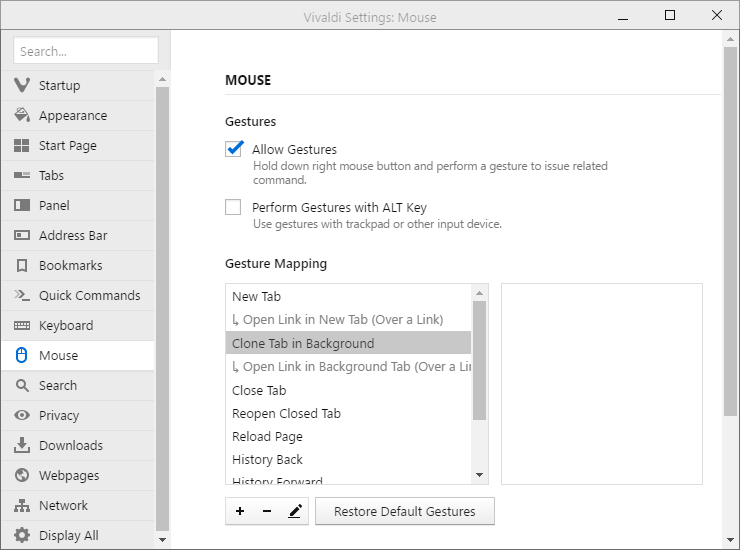This screenshot has height=550, width=740.
Task: Select Close Tab gesture
Action: (348, 390)
